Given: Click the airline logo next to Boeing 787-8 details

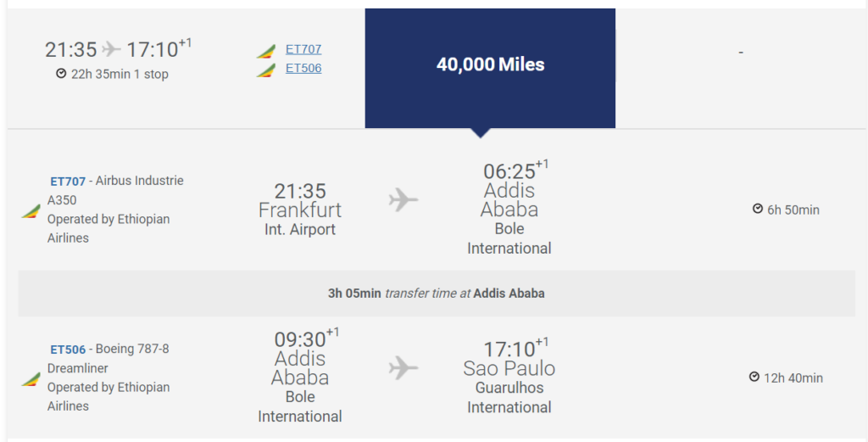Looking at the screenshot, I should point(31,379).
